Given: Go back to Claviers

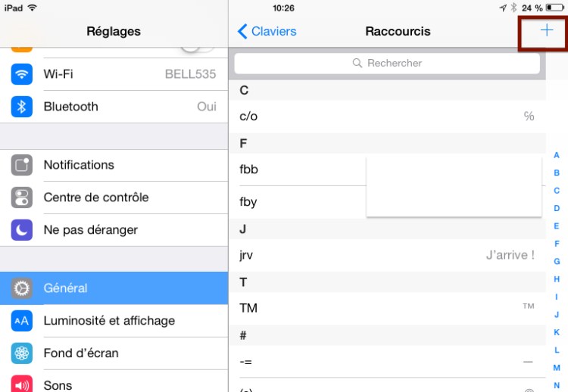Looking at the screenshot, I should (267, 31).
